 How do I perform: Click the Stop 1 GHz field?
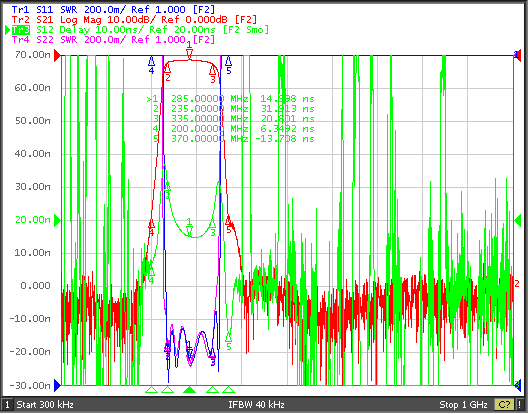click(463, 404)
